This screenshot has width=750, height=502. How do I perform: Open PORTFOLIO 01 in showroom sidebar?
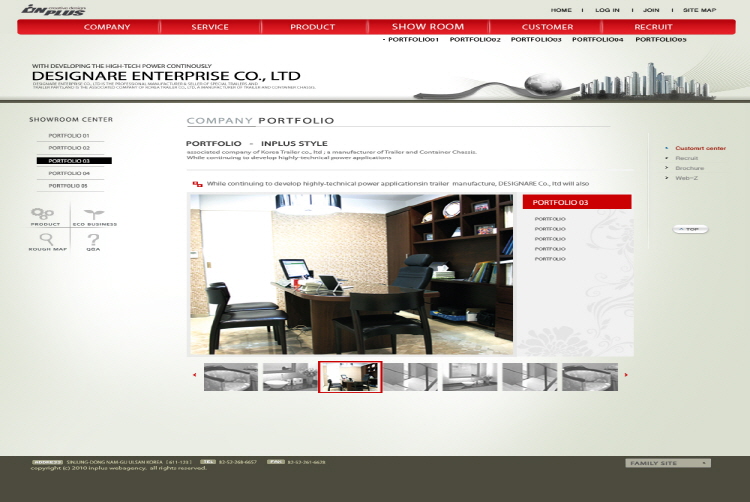pos(70,136)
